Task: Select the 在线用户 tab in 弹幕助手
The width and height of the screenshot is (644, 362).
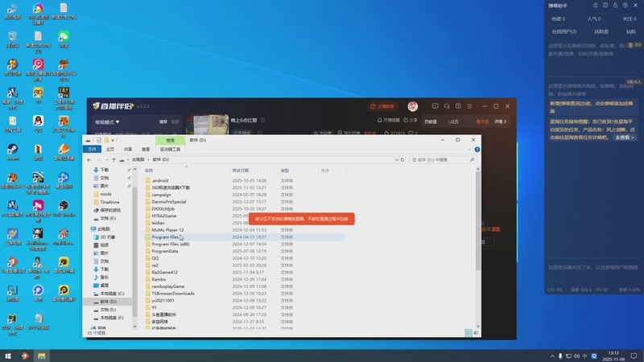Action: tap(564, 31)
